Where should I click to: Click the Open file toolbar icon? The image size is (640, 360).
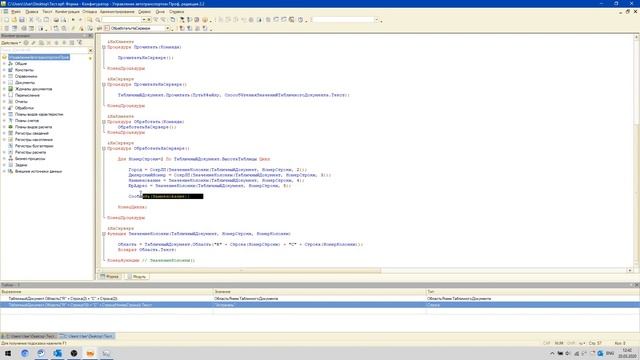14,20
